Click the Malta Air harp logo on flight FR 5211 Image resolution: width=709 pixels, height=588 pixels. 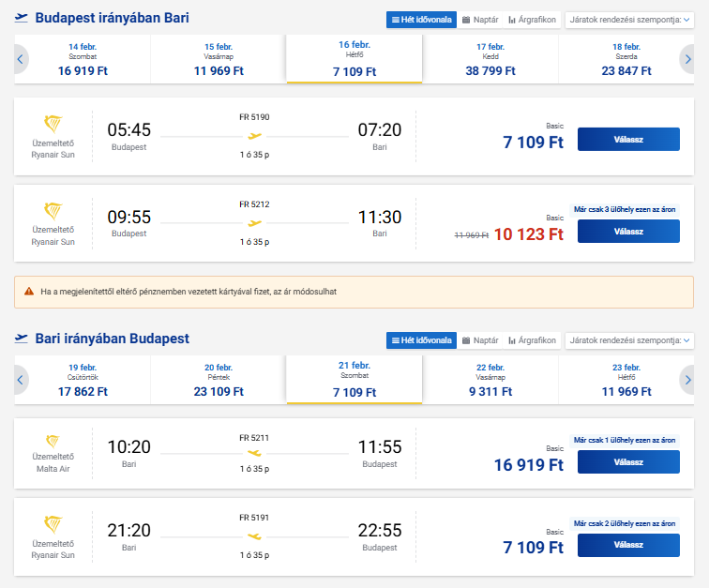[53, 441]
